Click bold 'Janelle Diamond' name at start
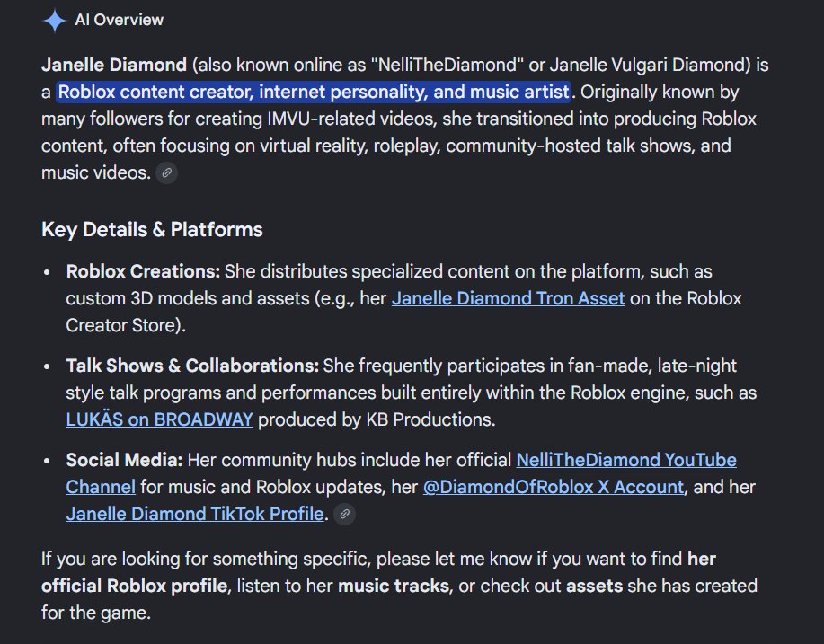The height and width of the screenshot is (644, 824). (114, 66)
